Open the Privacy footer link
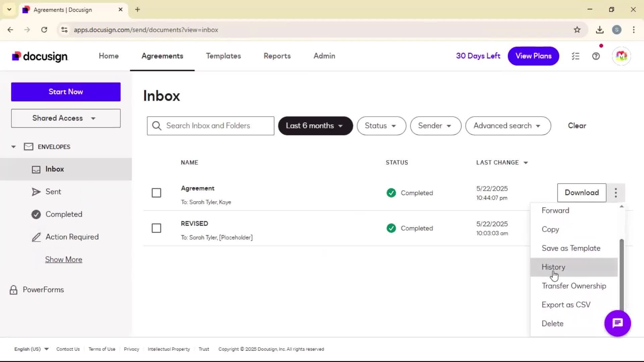The image size is (644, 362). [131, 349]
